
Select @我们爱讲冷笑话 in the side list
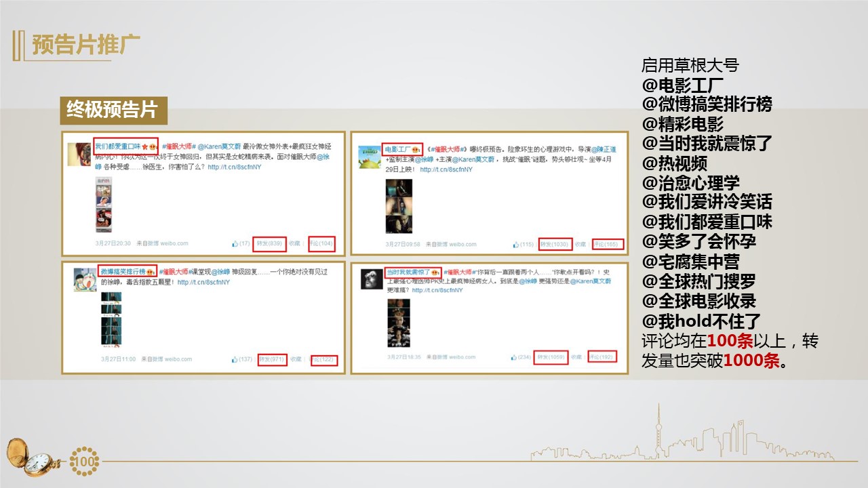pos(707,203)
